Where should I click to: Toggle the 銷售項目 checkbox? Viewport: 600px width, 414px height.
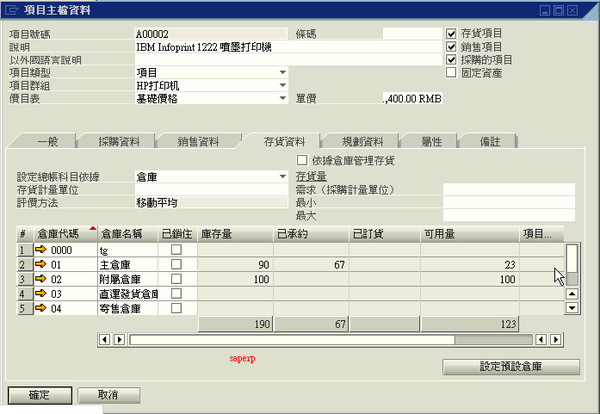tap(451, 47)
